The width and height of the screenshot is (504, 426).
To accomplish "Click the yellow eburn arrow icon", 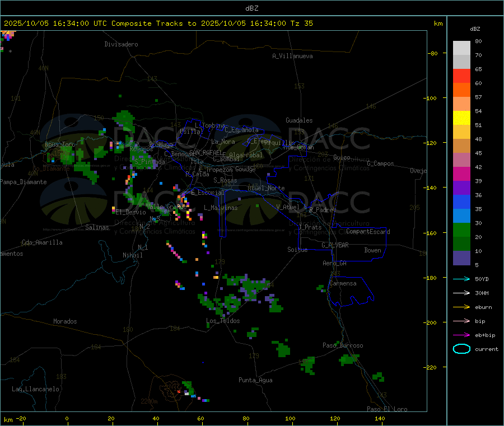I will (x=461, y=307).
